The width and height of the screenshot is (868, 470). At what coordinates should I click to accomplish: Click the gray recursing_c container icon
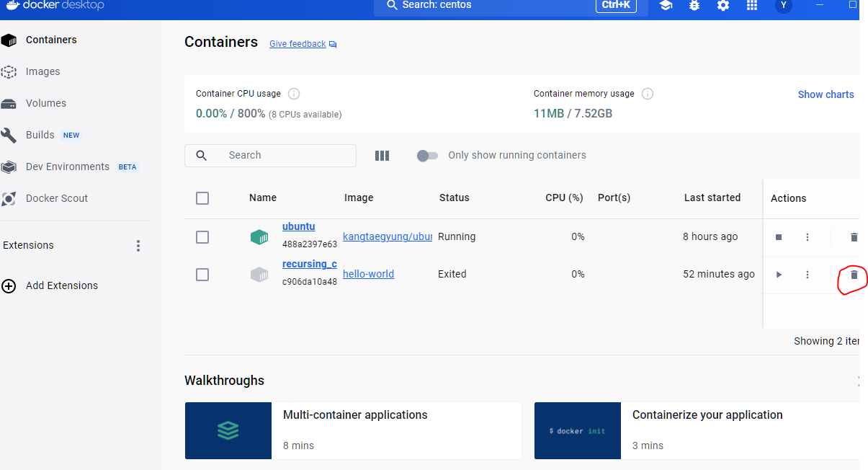259,275
